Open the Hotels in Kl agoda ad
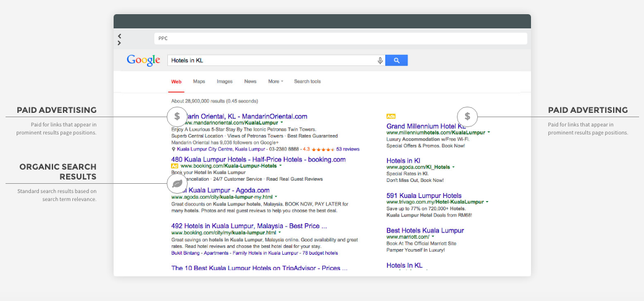The height and width of the screenshot is (301, 644). point(403,161)
